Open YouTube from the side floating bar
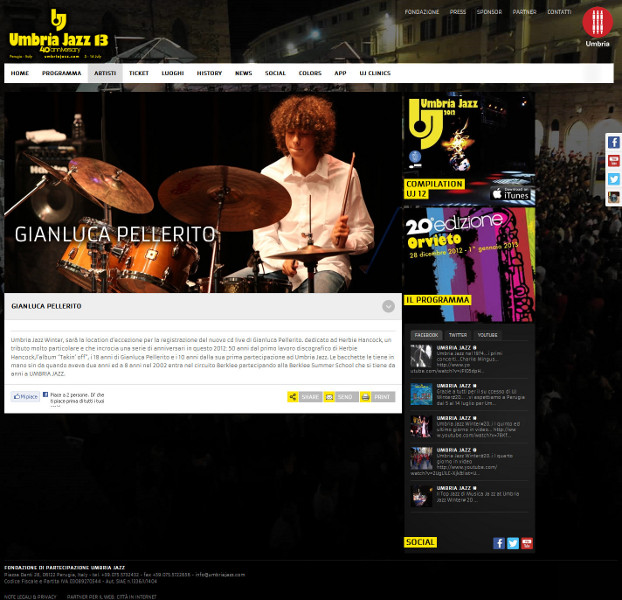 (x=614, y=161)
